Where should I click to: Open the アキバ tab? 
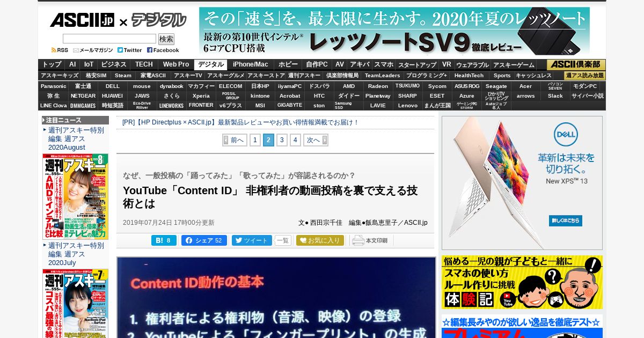point(360,64)
